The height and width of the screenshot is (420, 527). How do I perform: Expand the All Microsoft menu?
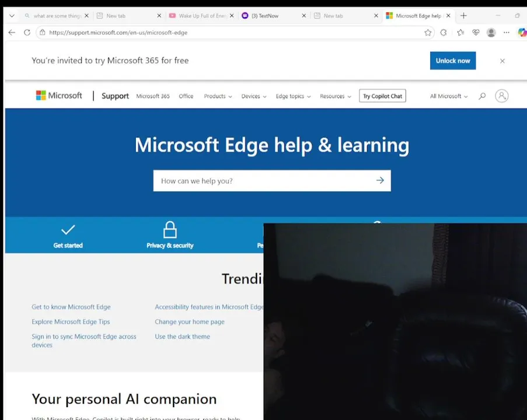pos(449,96)
